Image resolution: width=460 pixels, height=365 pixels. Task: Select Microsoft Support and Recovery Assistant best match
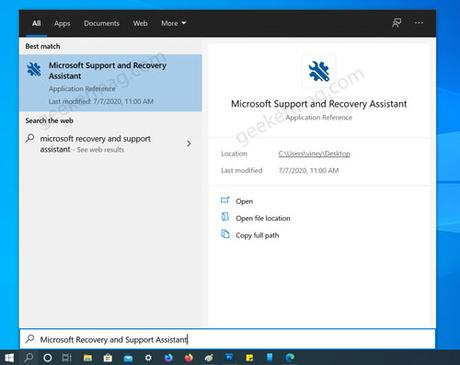click(110, 83)
